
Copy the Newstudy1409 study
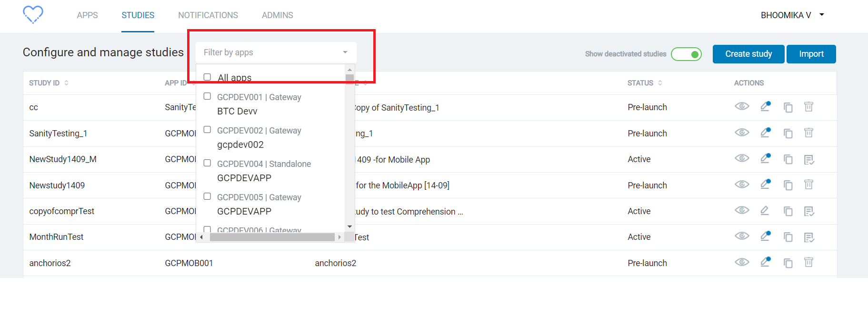788,185
